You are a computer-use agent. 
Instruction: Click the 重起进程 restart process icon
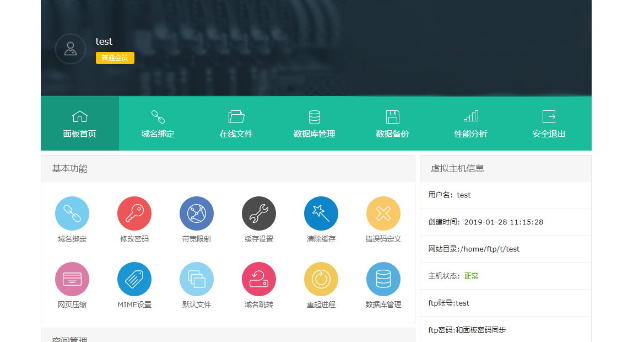pyautogui.click(x=321, y=279)
